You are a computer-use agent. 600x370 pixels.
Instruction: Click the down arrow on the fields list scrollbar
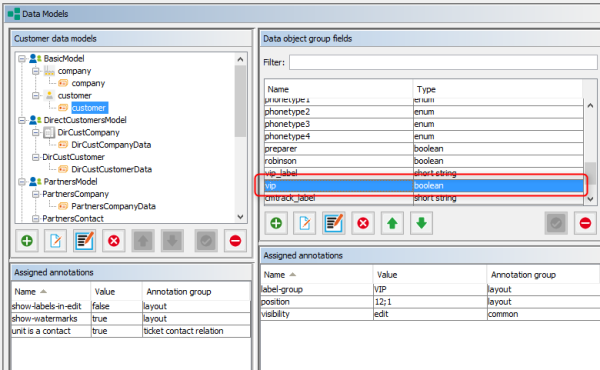point(590,199)
